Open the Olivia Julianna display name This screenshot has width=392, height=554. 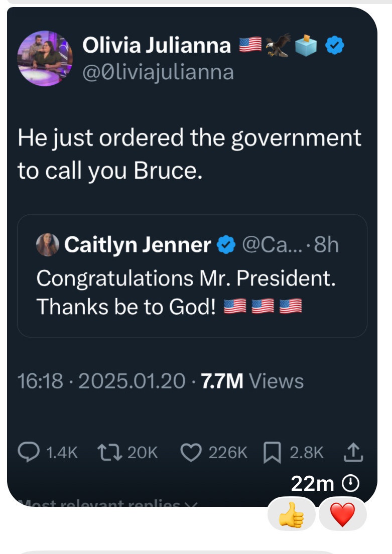coord(156,46)
